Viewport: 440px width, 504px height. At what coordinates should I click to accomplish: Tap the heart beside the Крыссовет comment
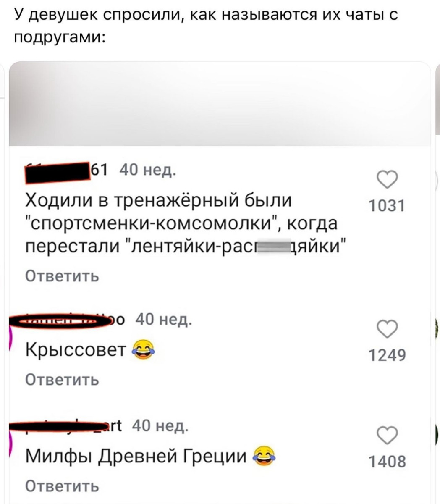[x=386, y=329]
